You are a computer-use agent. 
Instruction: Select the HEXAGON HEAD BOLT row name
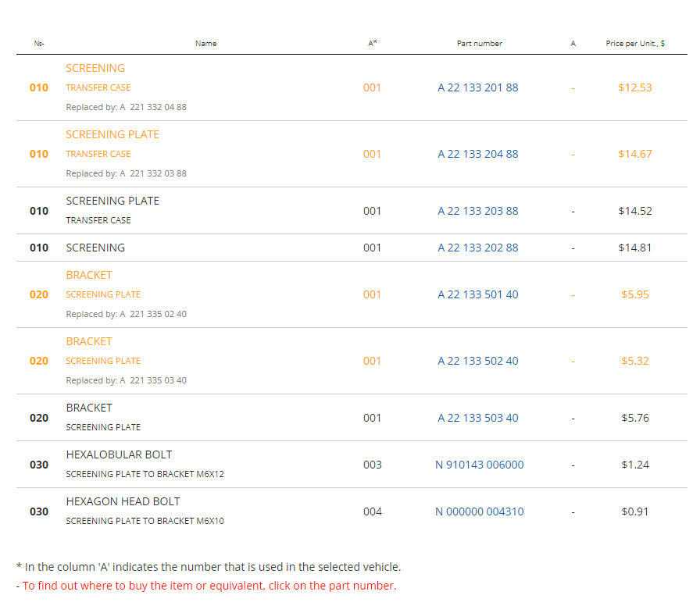pos(123,501)
